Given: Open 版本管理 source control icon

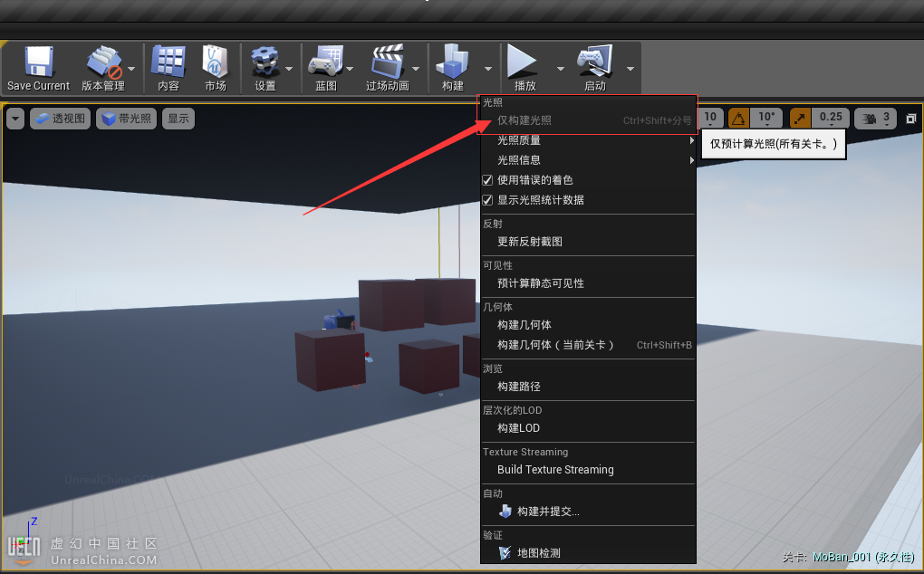Looking at the screenshot, I should [102, 62].
